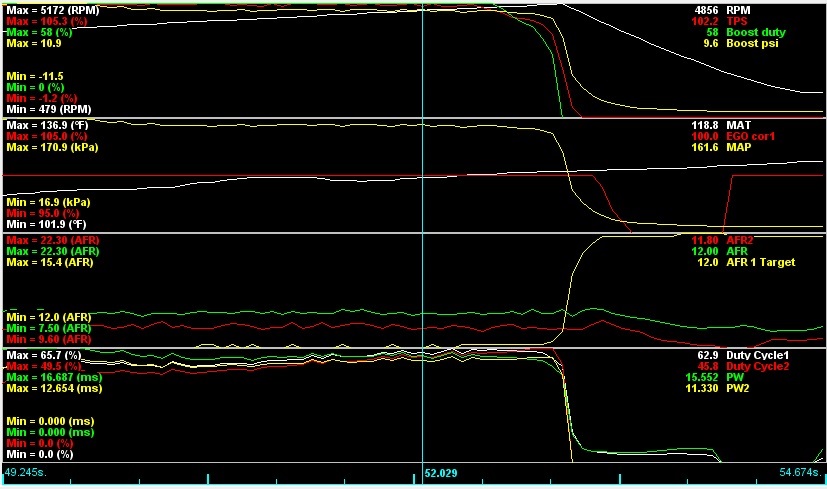This screenshot has width=827, height=489.
Task: Select the RPM trace legend value 4856
Action: pyautogui.click(x=707, y=10)
